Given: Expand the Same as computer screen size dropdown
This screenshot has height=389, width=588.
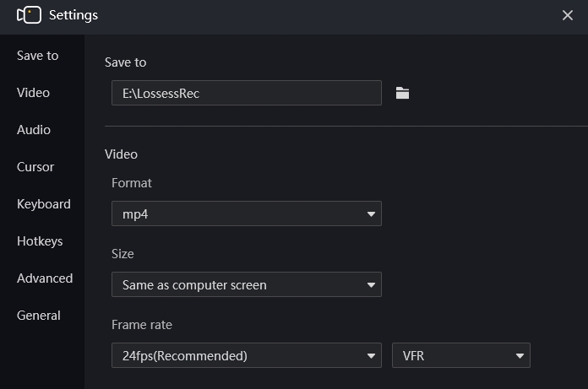Looking at the screenshot, I should click(247, 284).
